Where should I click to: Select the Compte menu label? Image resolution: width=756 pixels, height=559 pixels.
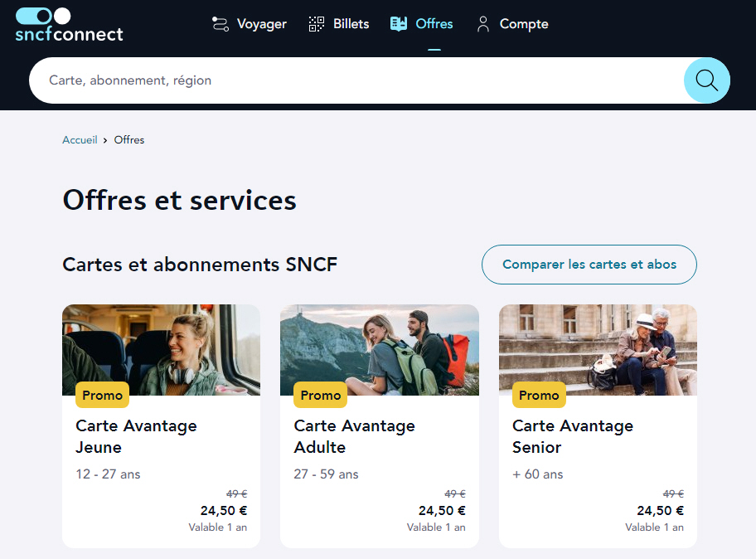pos(523,24)
